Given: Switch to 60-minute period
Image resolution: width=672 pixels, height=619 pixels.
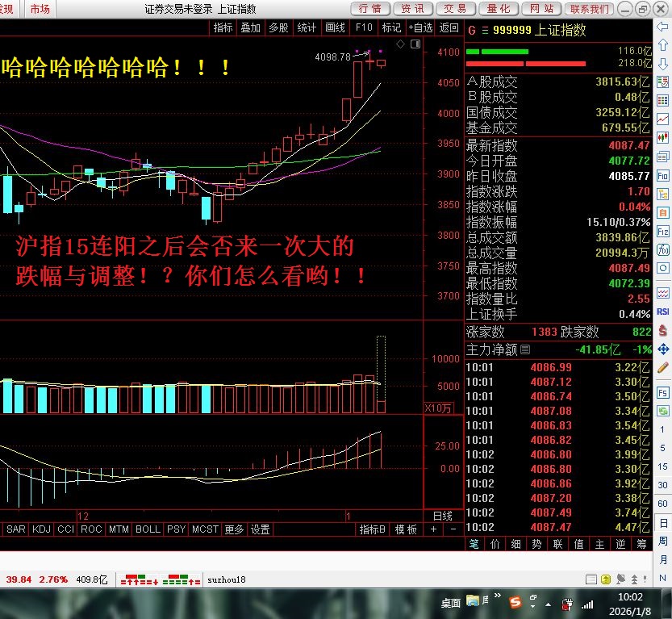Looking at the screenshot, I should click(662, 504).
